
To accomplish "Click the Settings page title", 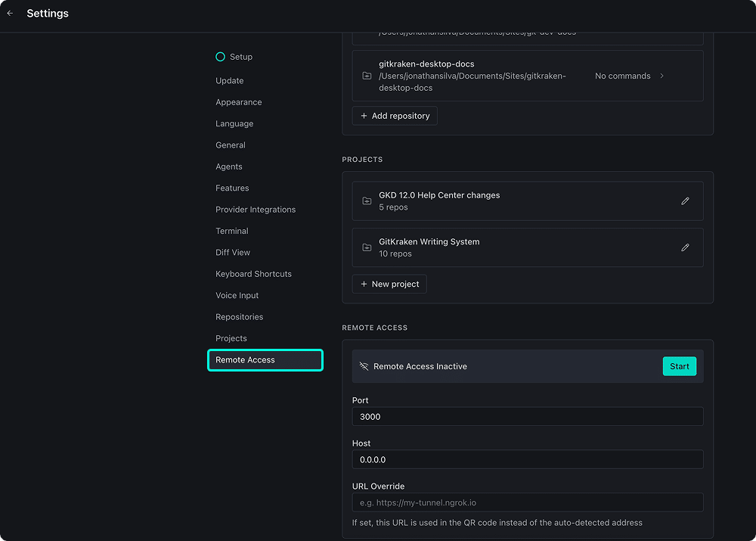I will pyautogui.click(x=48, y=14).
